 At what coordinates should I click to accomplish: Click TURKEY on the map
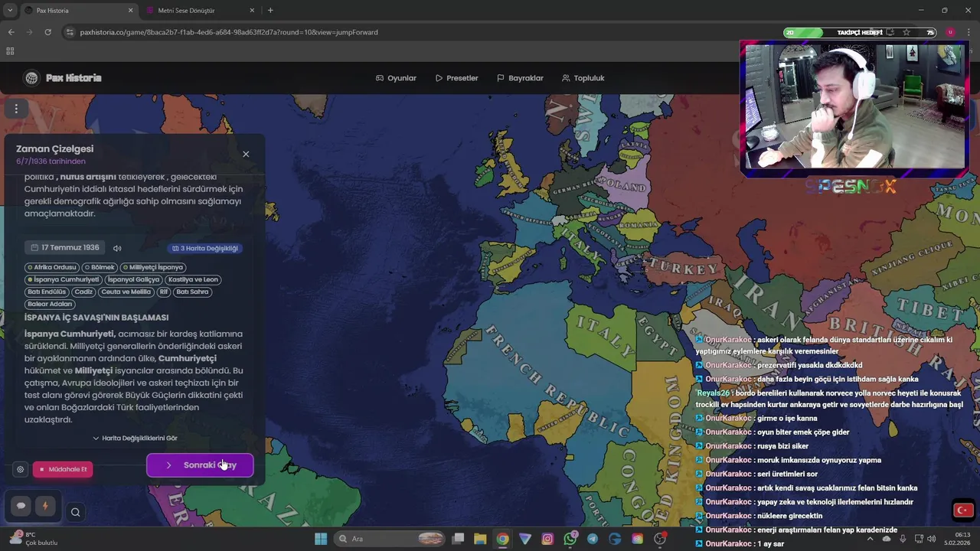point(683,269)
